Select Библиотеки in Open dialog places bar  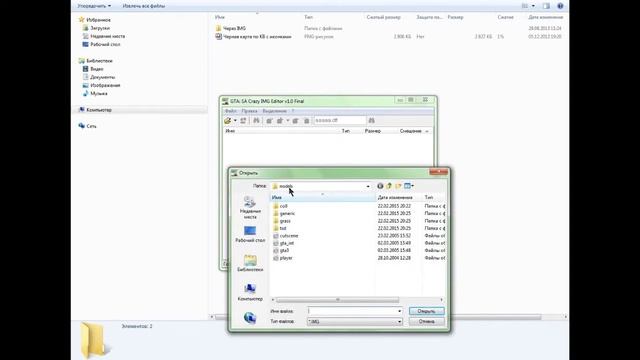pos(250,263)
